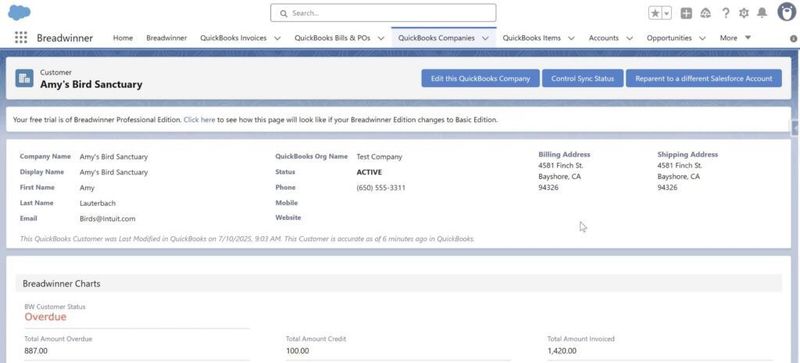The height and width of the screenshot is (363, 800).
Task: Follow the 'Click here' Basic Edition link
Action: tap(199, 120)
